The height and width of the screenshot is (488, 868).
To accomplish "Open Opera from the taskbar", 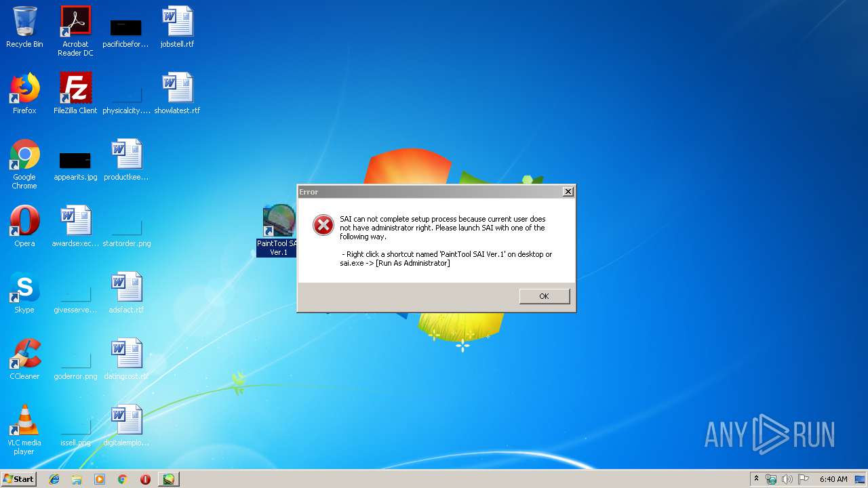I will (x=145, y=479).
